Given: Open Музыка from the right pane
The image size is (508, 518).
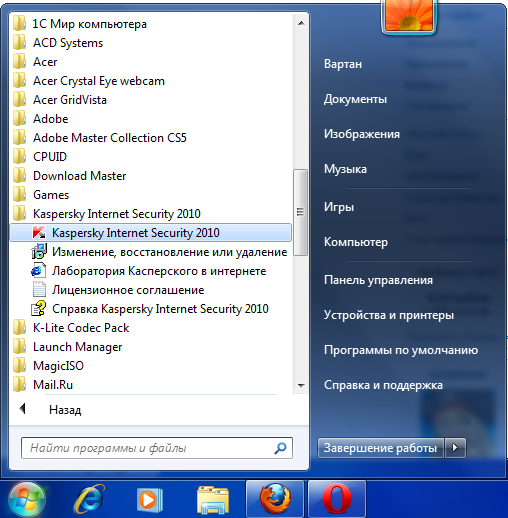Looking at the screenshot, I should 345,169.
